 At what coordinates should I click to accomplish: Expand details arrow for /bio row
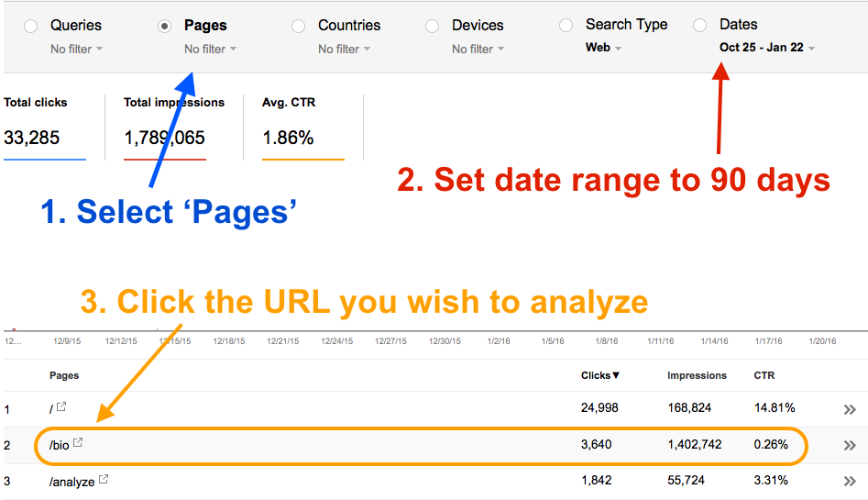849,446
